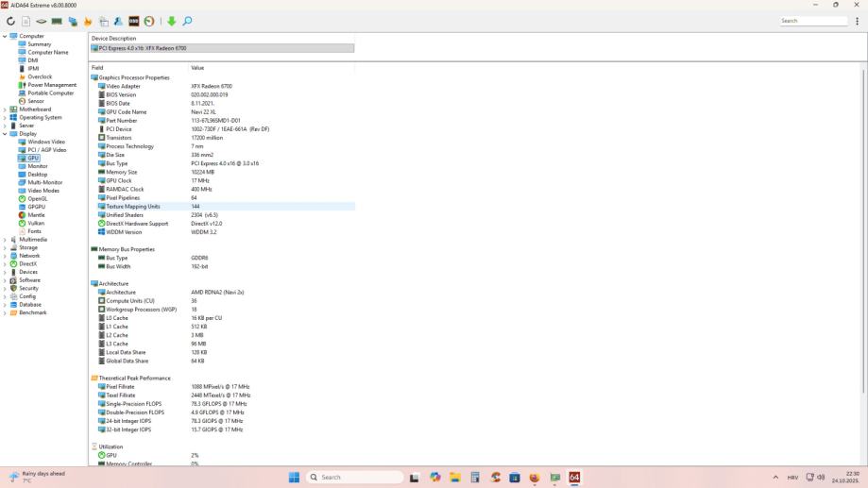Expand the Motherboard tree node
This screenshot has height=488, width=868.
point(5,109)
